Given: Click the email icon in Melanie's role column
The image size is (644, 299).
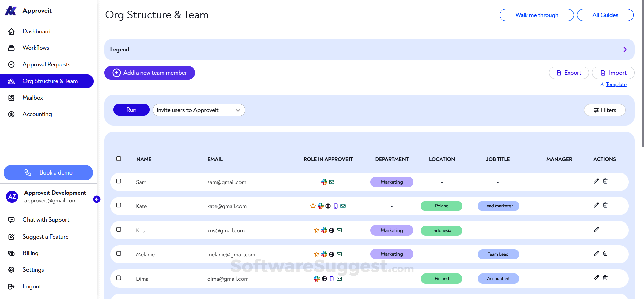Looking at the screenshot, I should tap(339, 254).
